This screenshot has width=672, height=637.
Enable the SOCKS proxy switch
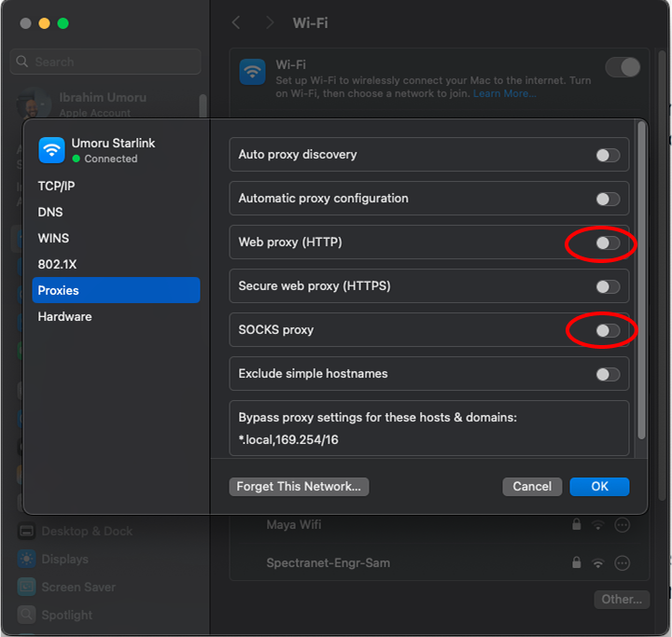[x=608, y=330]
